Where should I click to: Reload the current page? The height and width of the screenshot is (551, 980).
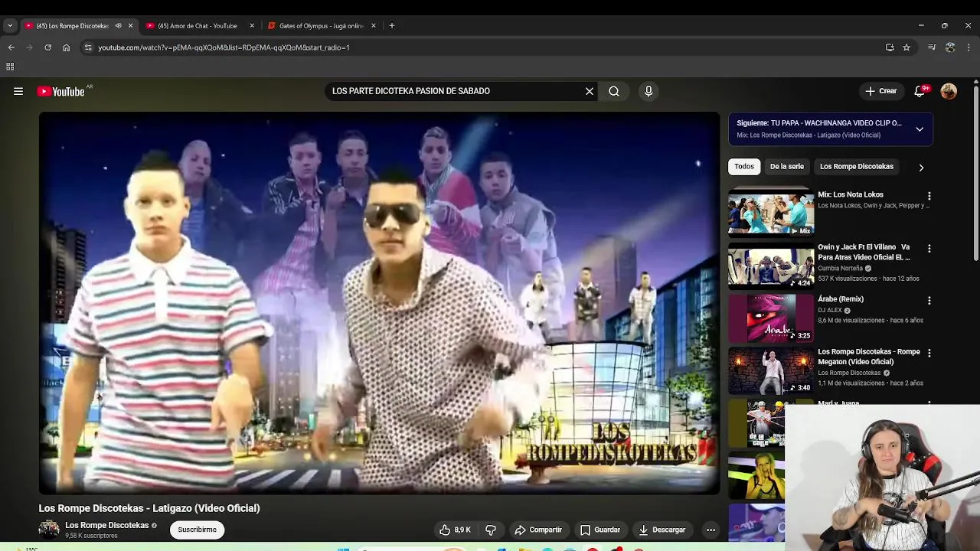click(x=47, y=47)
